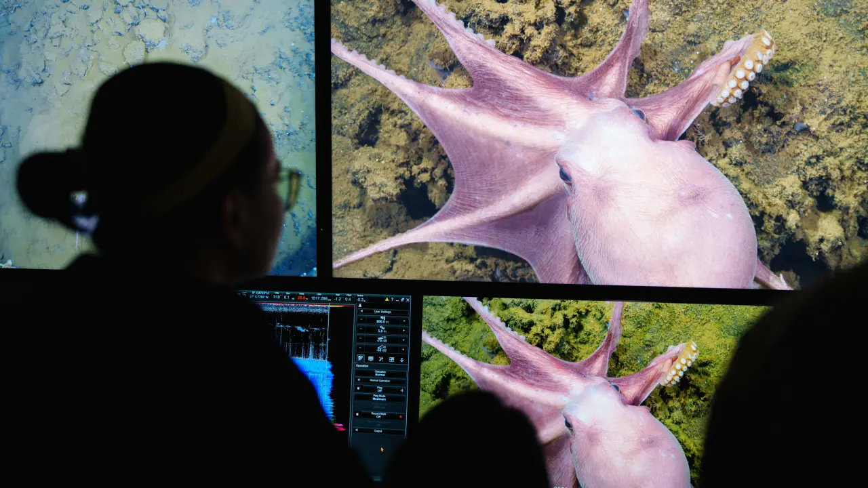
Task: Open help via the question mark icon
Action: coord(393,299)
